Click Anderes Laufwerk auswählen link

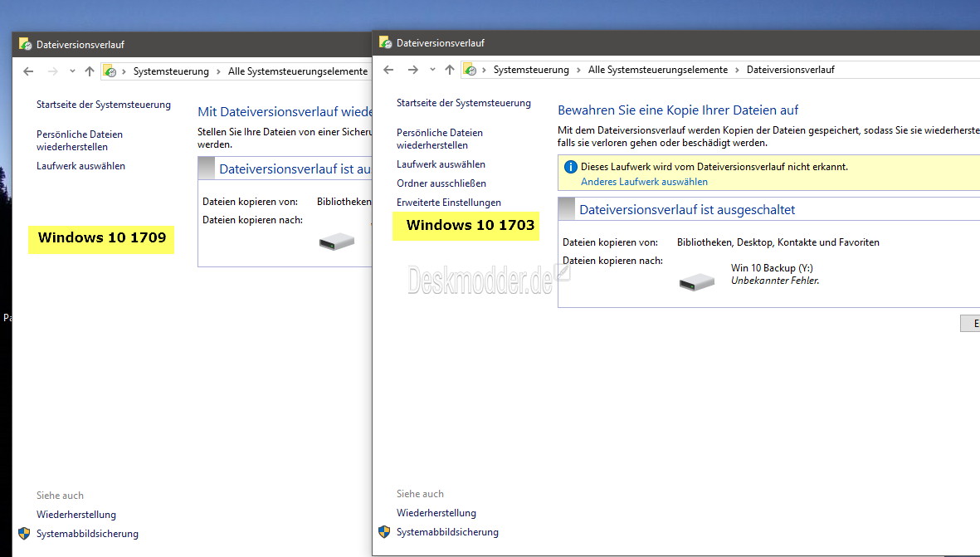click(x=645, y=181)
